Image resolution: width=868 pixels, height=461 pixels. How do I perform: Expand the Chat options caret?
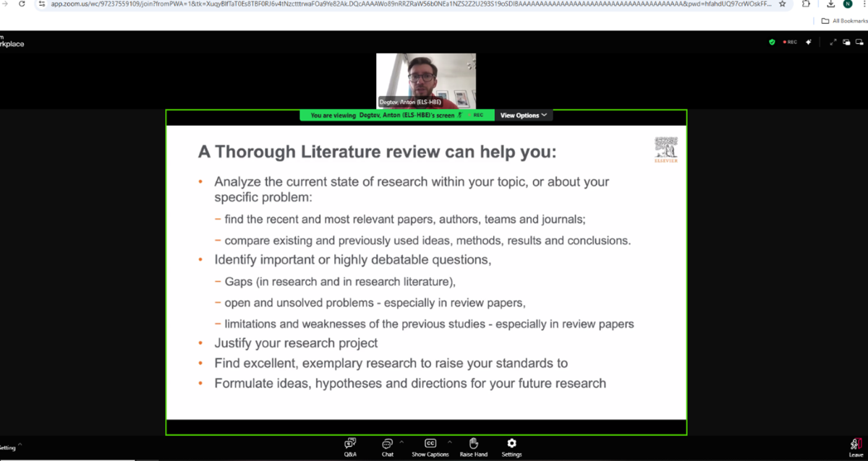(x=401, y=441)
